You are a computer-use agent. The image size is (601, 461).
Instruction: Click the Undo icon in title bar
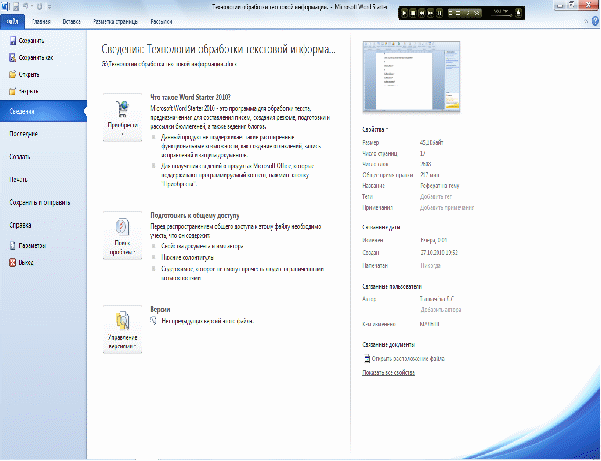[x=26, y=6]
